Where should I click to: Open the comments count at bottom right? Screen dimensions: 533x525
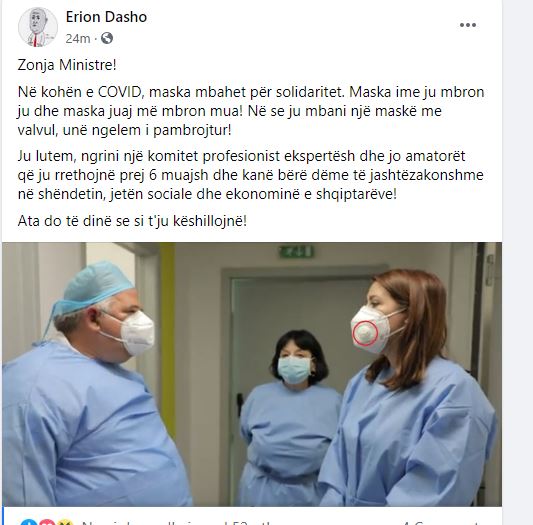pos(442,523)
